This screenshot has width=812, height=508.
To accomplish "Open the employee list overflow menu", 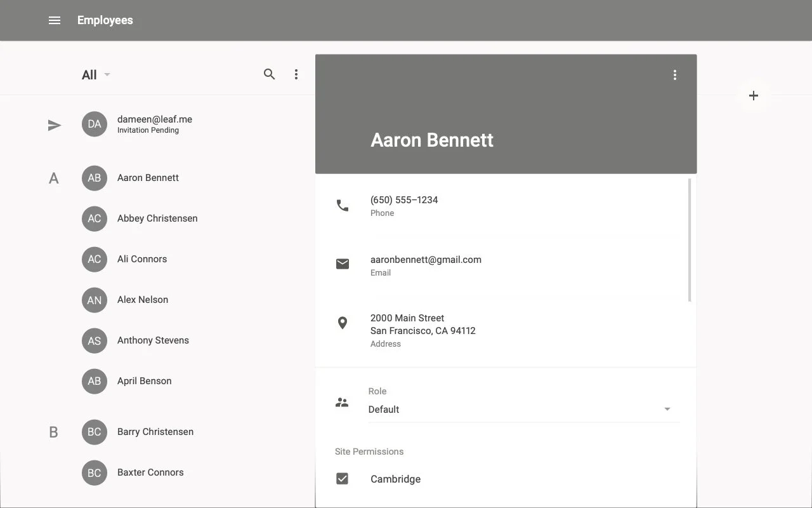I will point(296,74).
